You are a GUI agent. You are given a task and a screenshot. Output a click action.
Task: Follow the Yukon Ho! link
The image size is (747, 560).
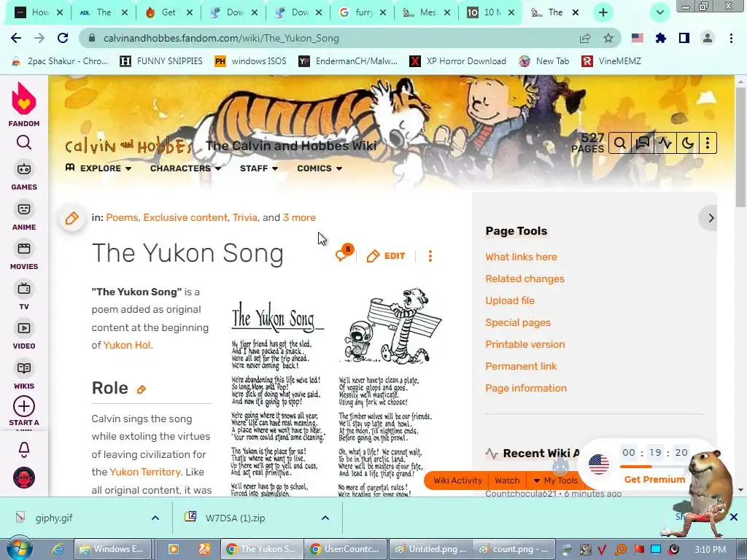[128, 345]
